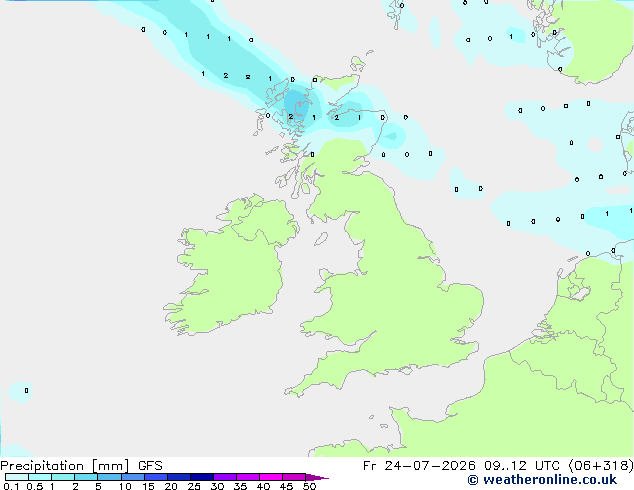634x490 pixels.
Task: Click the '0.1' legend scale value
Action: click(x=11, y=486)
